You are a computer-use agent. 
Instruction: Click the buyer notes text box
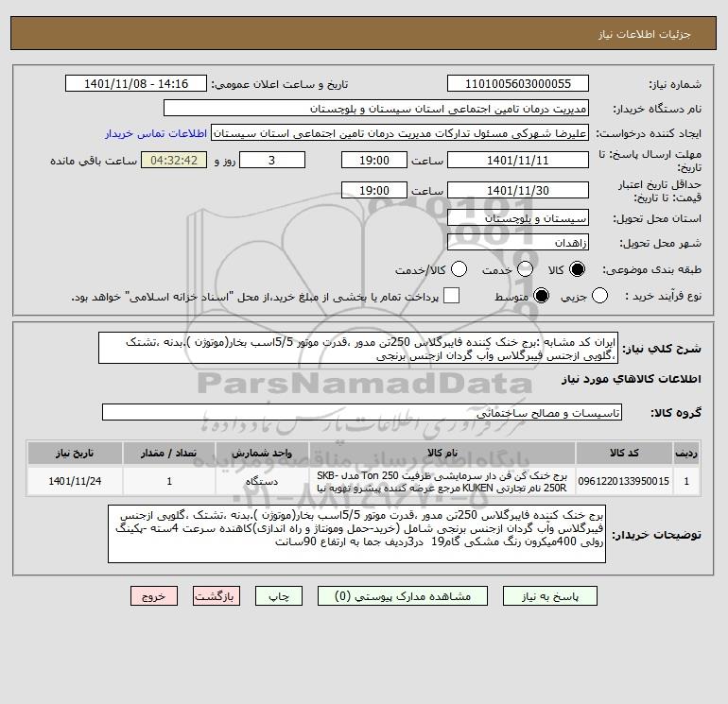[356, 534]
